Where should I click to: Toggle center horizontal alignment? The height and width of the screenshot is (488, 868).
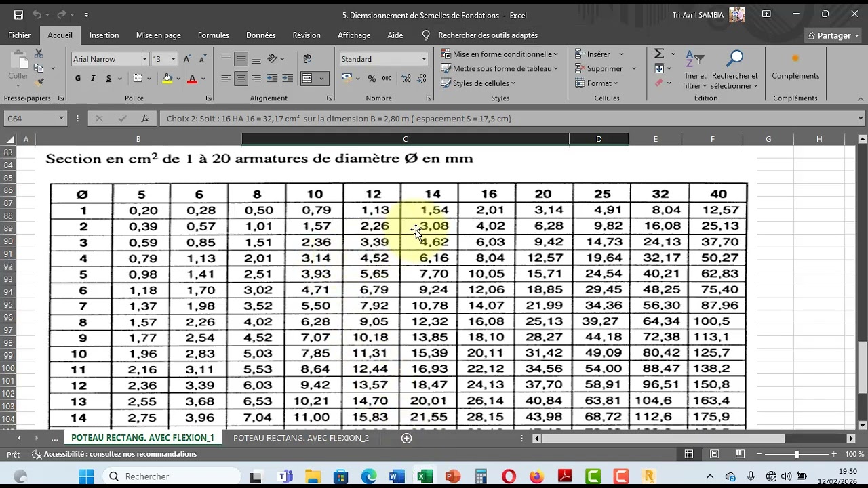point(241,79)
